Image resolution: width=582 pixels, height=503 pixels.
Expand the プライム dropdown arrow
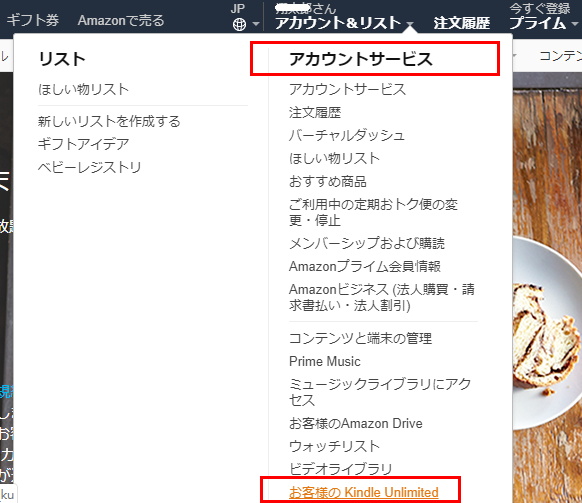tap(574, 24)
